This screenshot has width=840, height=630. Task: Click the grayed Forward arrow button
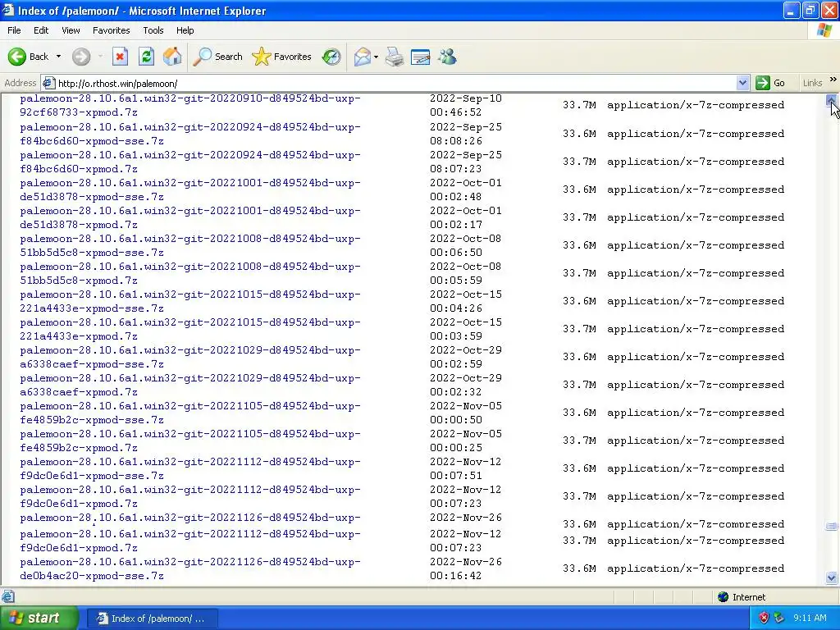click(81, 57)
